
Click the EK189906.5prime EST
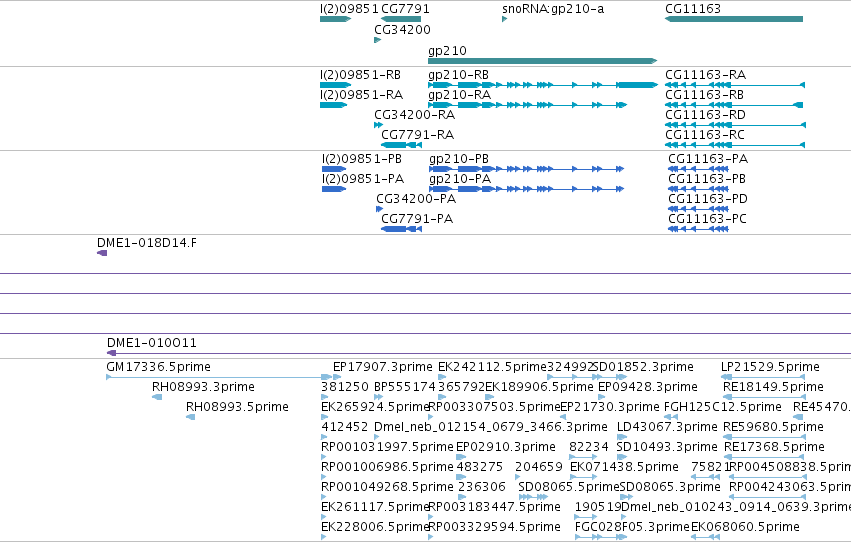coord(489,397)
